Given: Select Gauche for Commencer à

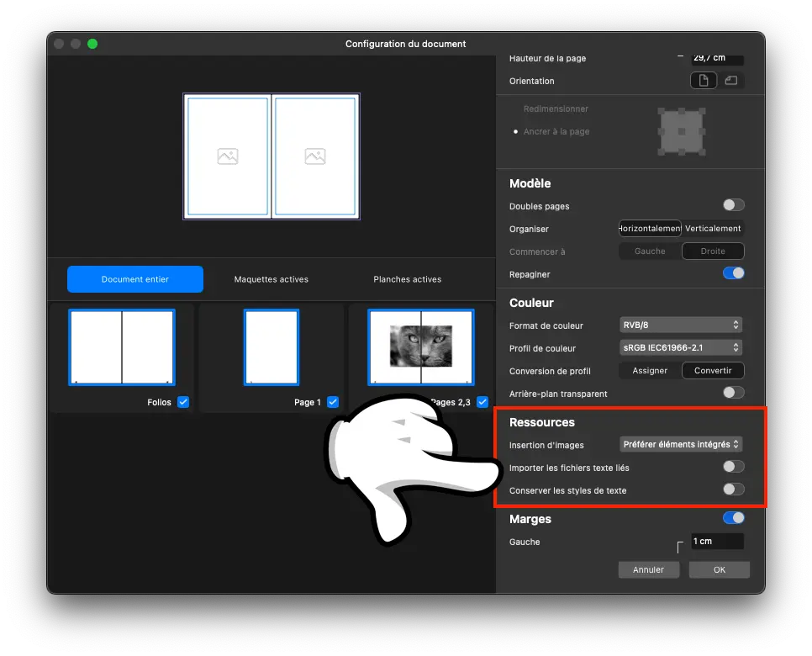Looking at the screenshot, I should pos(650,251).
